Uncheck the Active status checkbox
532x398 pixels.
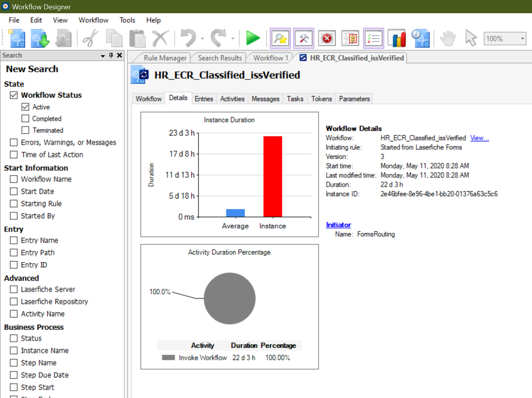(25, 107)
